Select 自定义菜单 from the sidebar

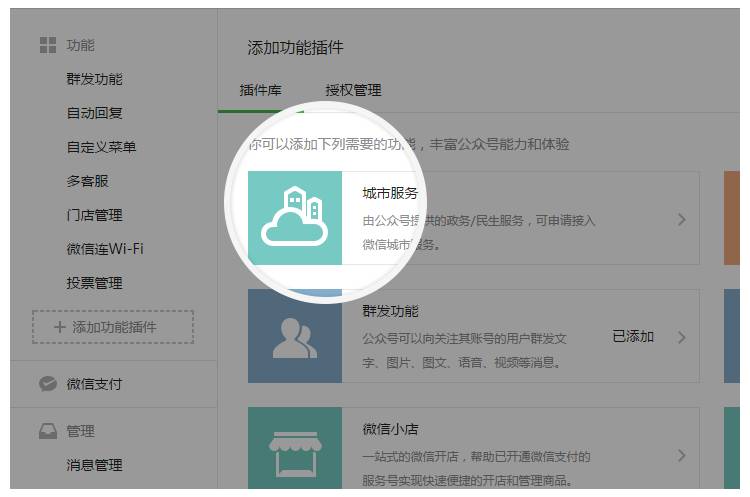click(x=102, y=147)
